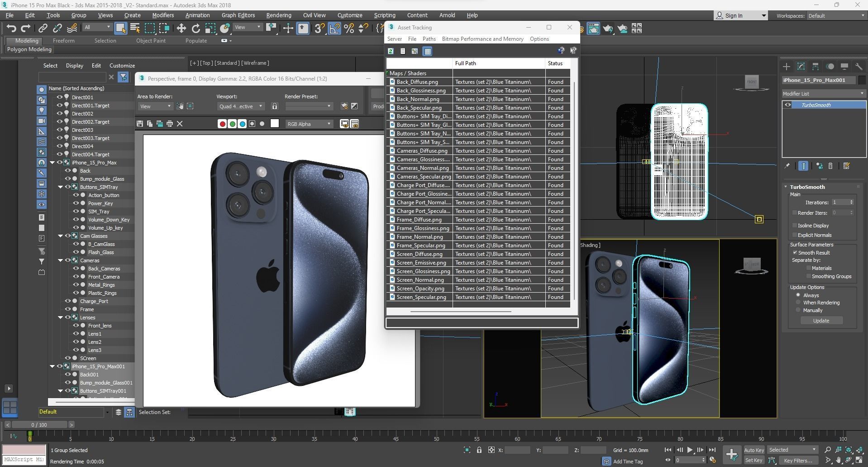Open the Modify panel tab
The height and width of the screenshot is (467, 868).
801,67
